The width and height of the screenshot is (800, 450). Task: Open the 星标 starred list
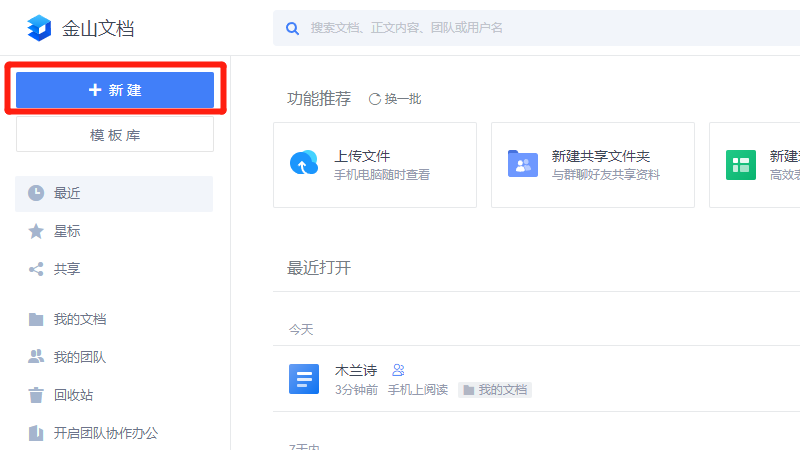click(x=67, y=231)
